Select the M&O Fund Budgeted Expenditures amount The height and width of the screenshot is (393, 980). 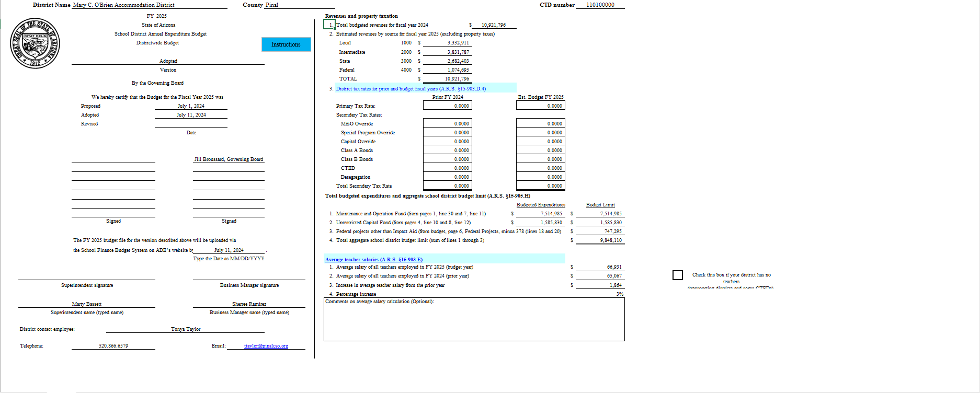click(541, 214)
